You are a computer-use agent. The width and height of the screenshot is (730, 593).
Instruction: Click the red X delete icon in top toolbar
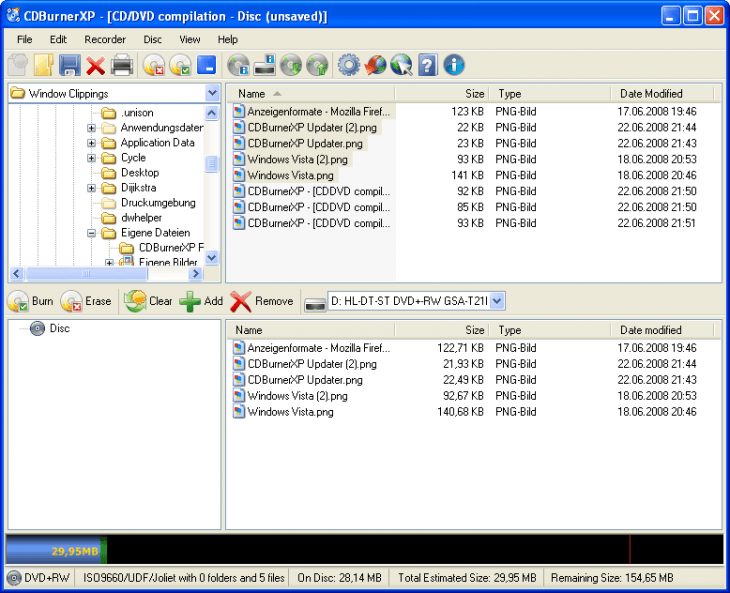point(95,66)
